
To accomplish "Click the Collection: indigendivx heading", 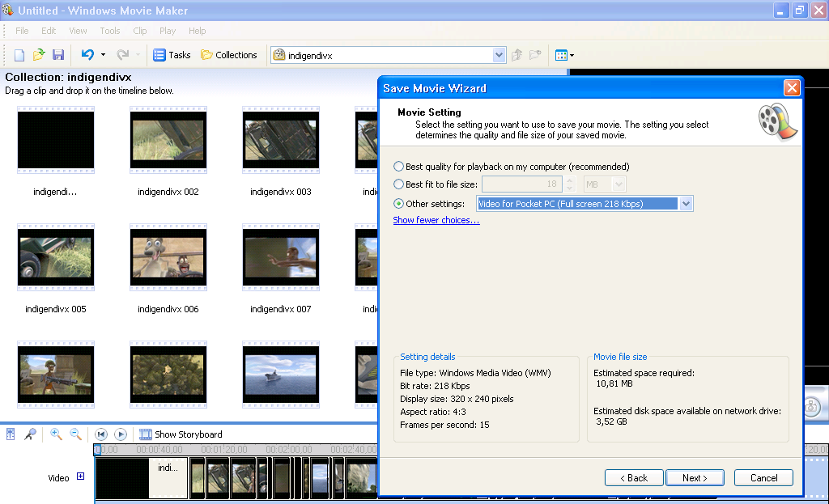I will pos(68,77).
